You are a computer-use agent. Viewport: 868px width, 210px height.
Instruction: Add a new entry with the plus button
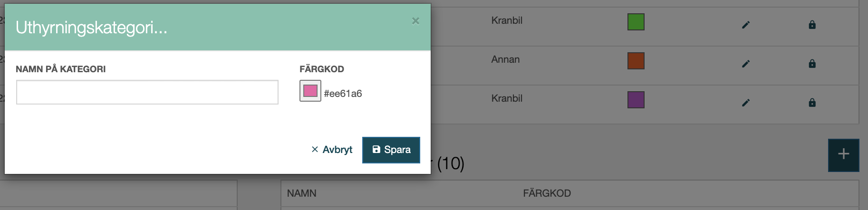pos(843,155)
